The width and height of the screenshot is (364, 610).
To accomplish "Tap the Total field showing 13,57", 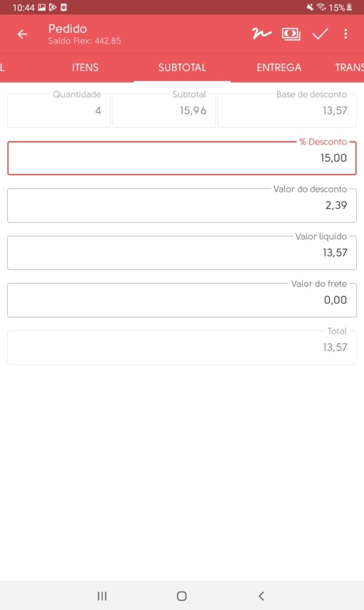I will coord(182,347).
